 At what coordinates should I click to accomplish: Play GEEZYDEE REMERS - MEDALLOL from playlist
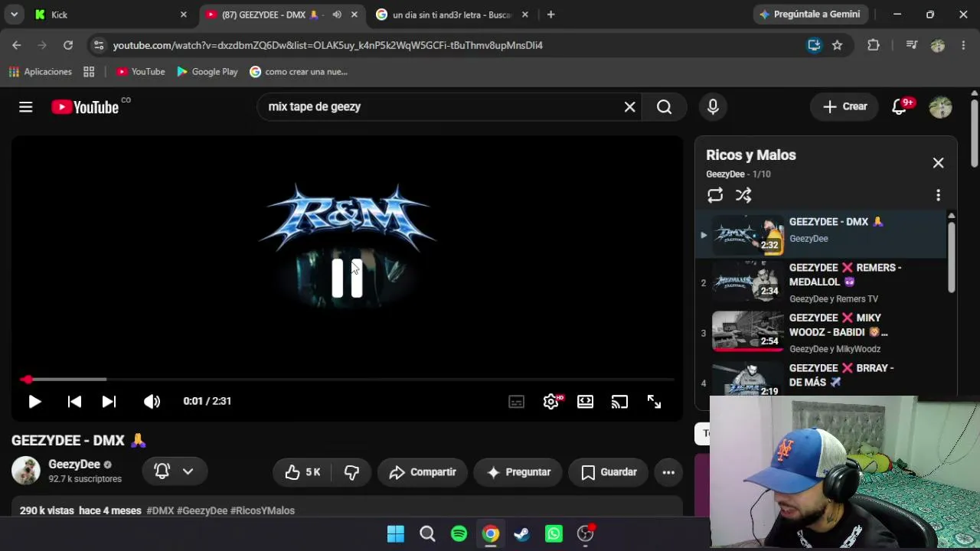(x=821, y=282)
